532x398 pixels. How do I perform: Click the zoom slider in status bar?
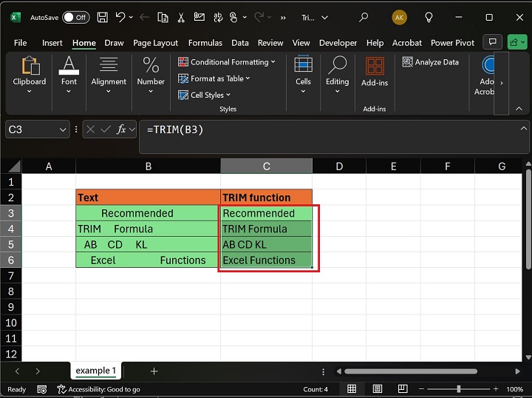point(458,389)
